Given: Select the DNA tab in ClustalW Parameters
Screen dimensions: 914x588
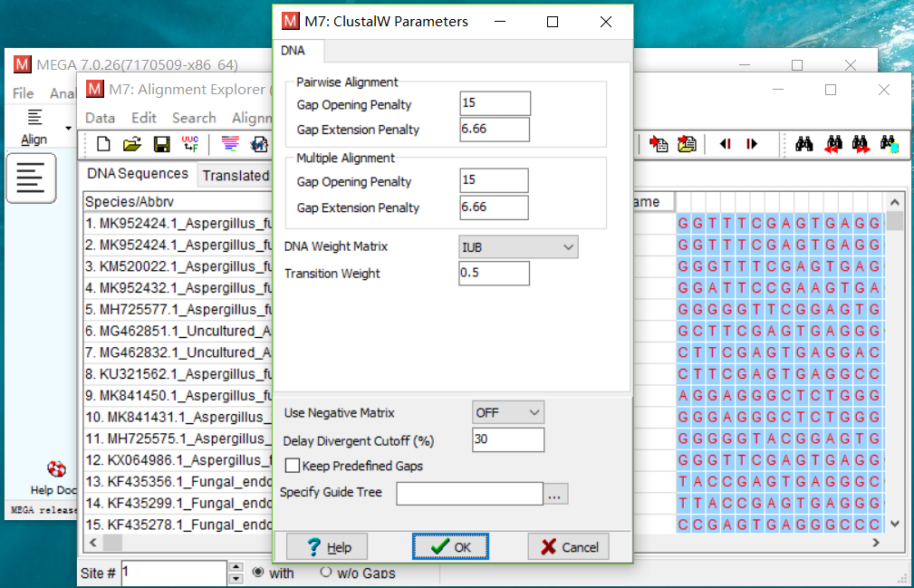Looking at the screenshot, I should click(x=293, y=51).
